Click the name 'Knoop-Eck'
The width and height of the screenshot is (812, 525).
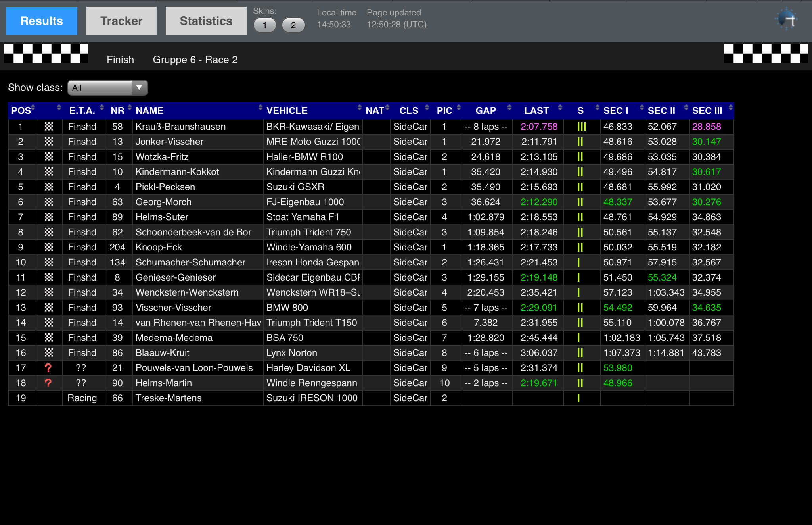pyautogui.click(x=159, y=247)
